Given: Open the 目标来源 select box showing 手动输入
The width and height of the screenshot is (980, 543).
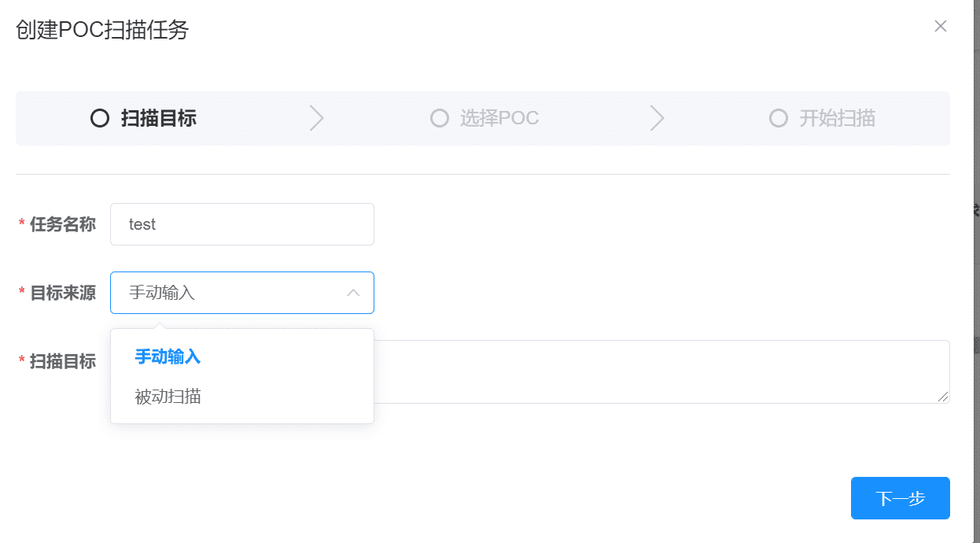Looking at the screenshot, I should [x=242, y=293].
